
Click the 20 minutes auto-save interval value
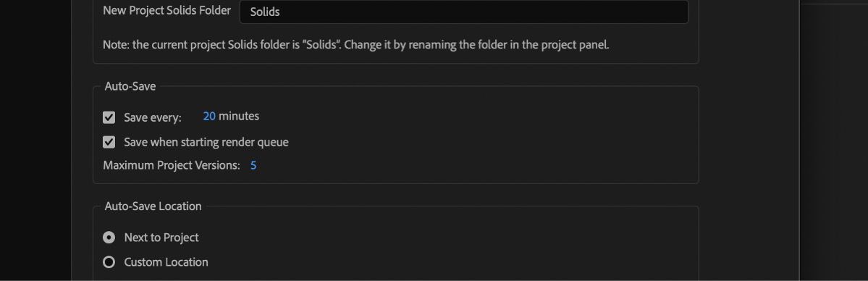point(209,117)
